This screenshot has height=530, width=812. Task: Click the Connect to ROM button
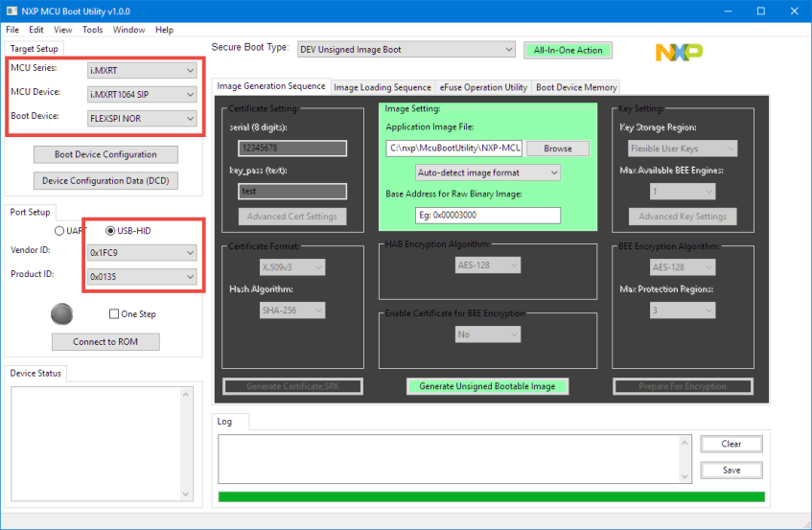tap(105, 341)
